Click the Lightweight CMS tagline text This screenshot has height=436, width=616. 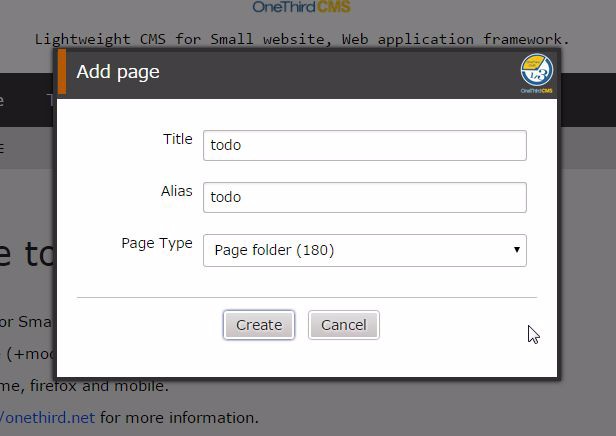[x=301, y=40]
